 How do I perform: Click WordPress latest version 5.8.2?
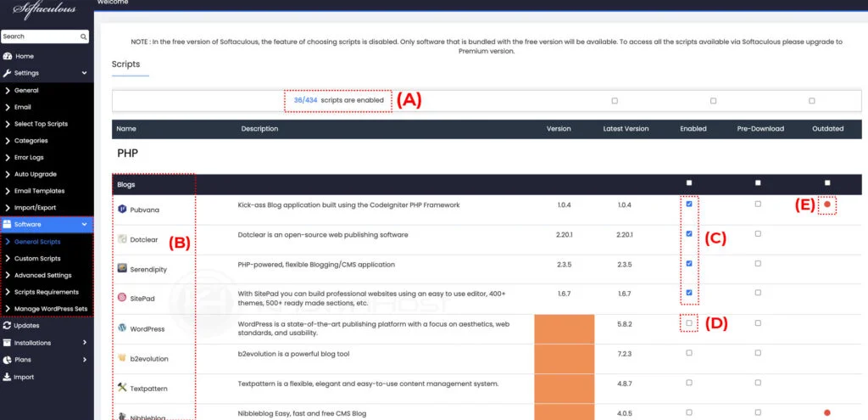625,323
